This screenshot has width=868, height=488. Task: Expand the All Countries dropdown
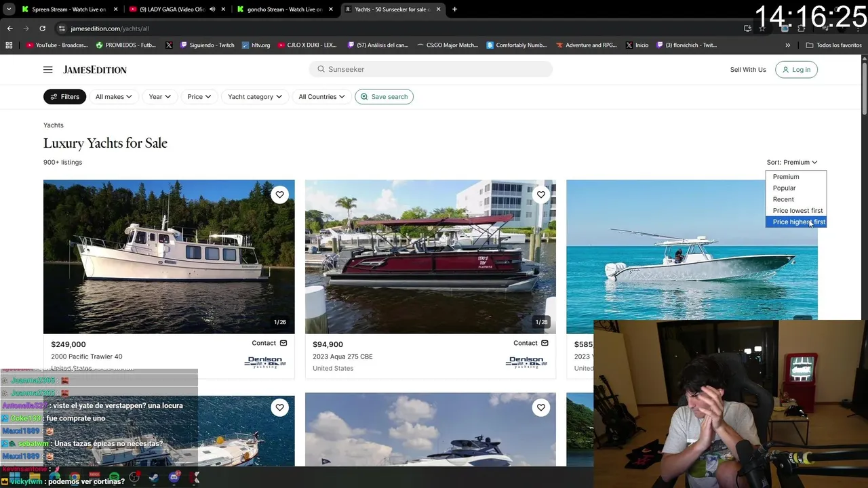[321, 97]
